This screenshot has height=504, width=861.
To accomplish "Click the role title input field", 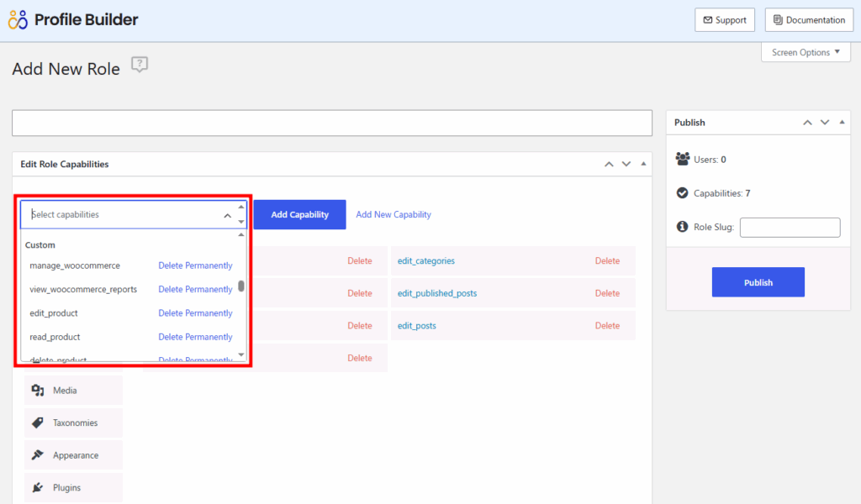I will pos(332,123).
